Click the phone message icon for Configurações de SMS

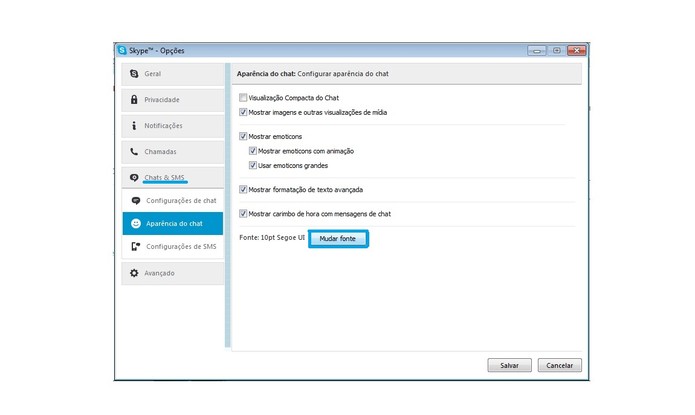click(136, 247)
